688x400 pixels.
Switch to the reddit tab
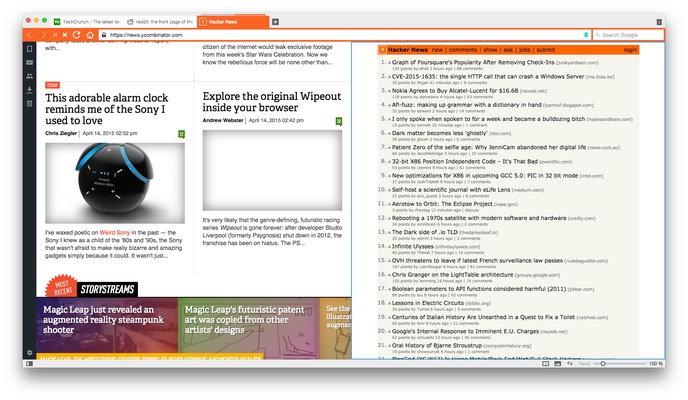160,21
